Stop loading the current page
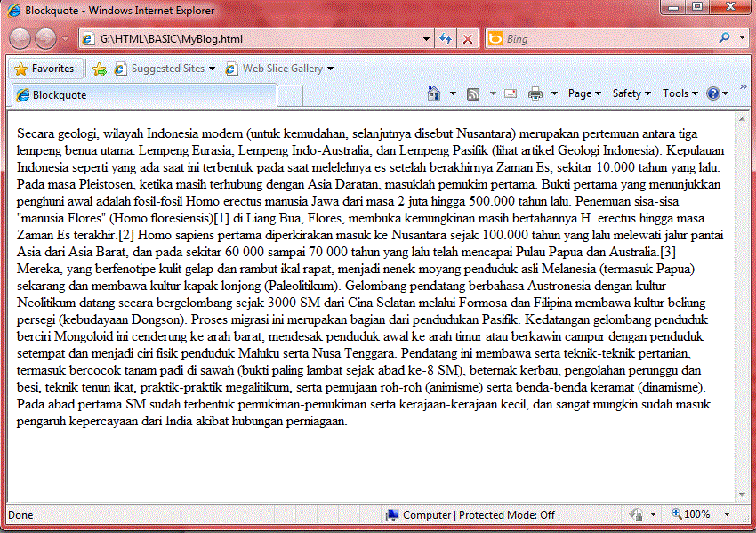Screen dimensions: 756x533 point(467,38)
